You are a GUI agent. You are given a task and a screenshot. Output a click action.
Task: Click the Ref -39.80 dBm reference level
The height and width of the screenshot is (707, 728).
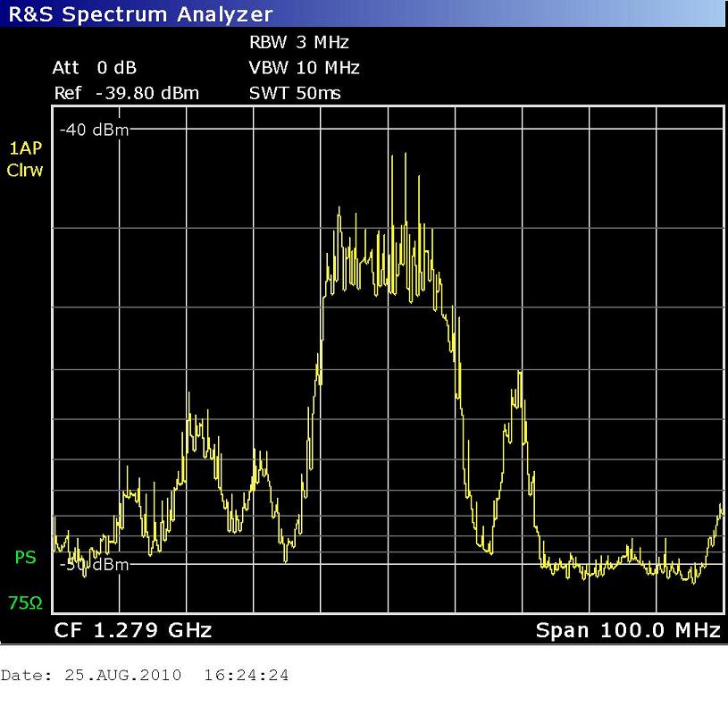click(x=126, y=93)
